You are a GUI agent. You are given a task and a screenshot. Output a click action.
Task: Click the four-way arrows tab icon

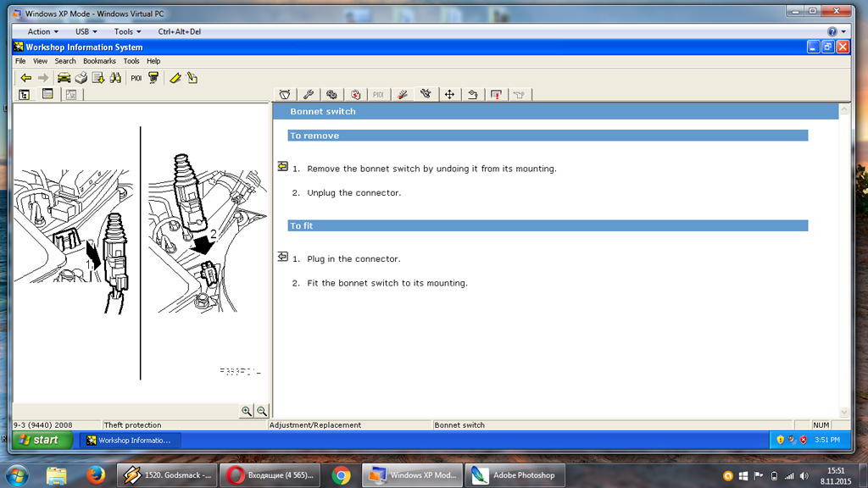[x=449, y=95]
